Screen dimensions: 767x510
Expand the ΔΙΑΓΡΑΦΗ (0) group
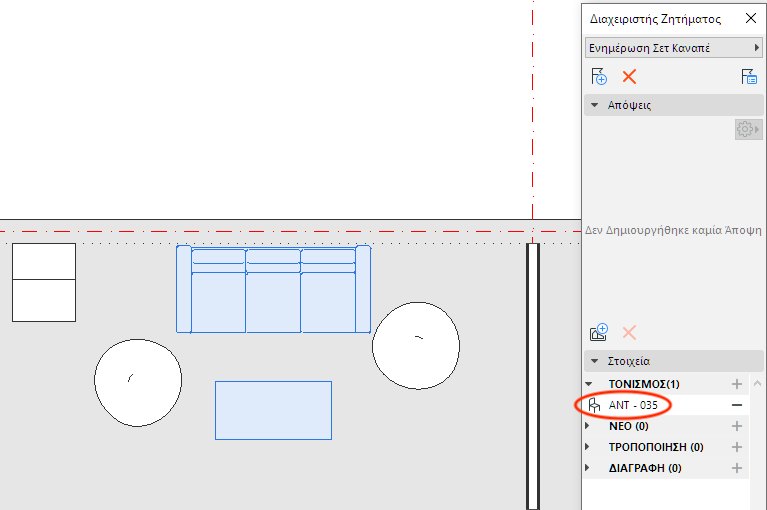[587, 468]
